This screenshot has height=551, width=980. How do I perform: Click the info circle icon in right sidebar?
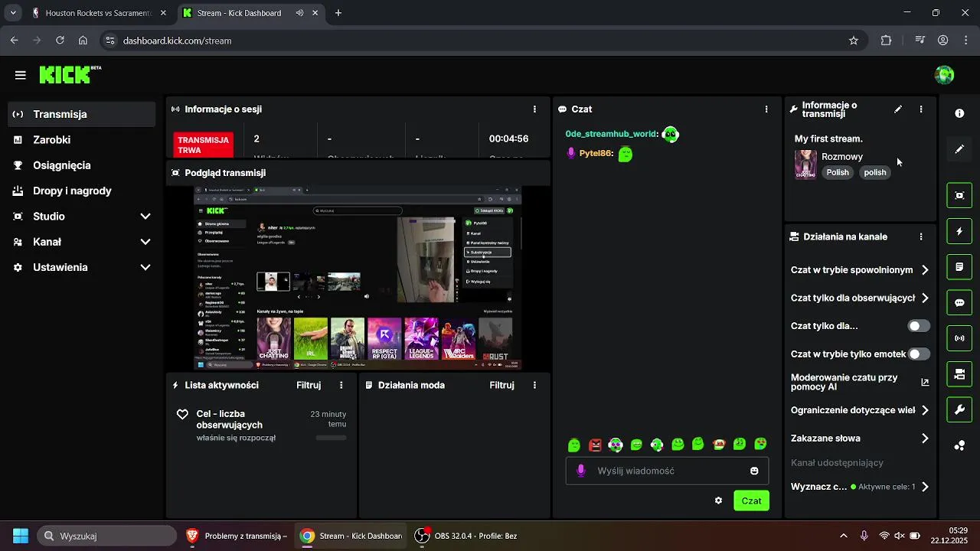[959, 113]
